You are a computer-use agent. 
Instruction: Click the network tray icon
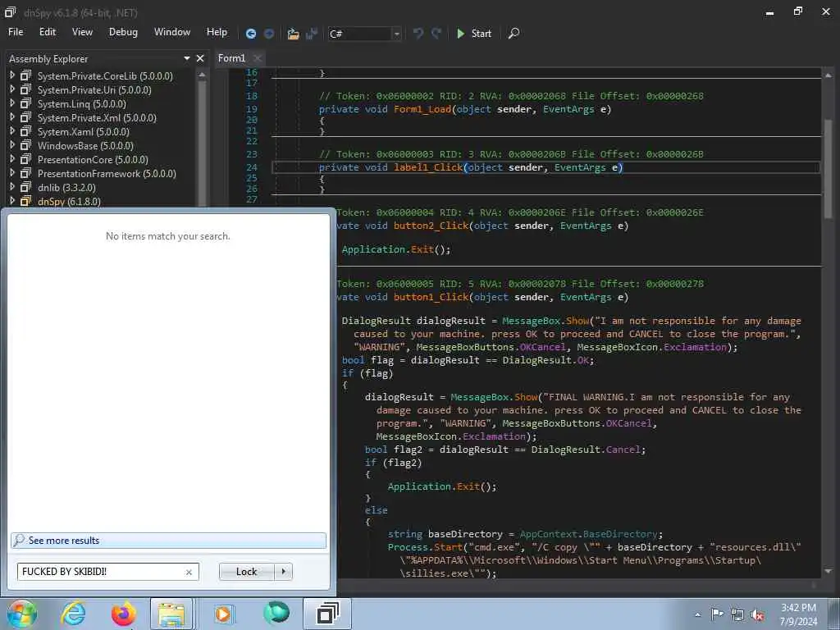point(737,615)
